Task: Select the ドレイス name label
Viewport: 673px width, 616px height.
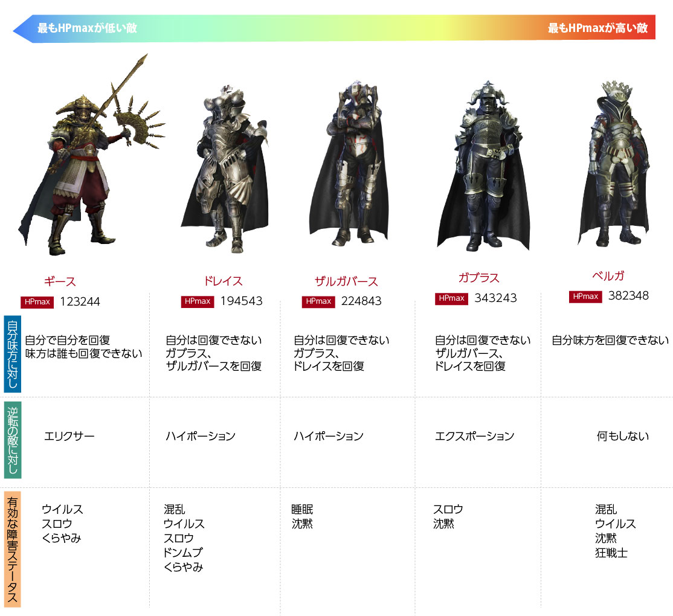Action: click(223, 281)
